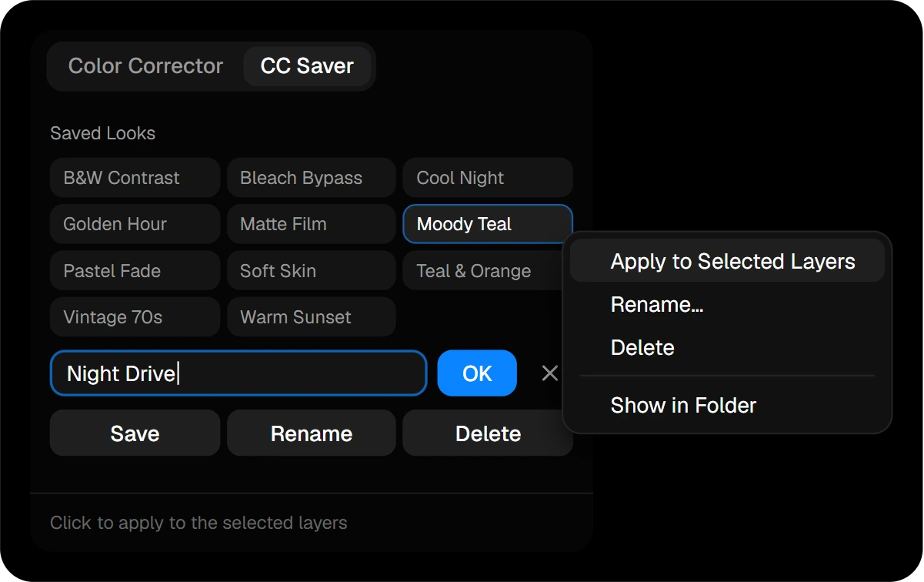Viewport: 924px width, 582px height.
Task: Choose Apply to Selected Layers menu item
Action: coord(728,261)
